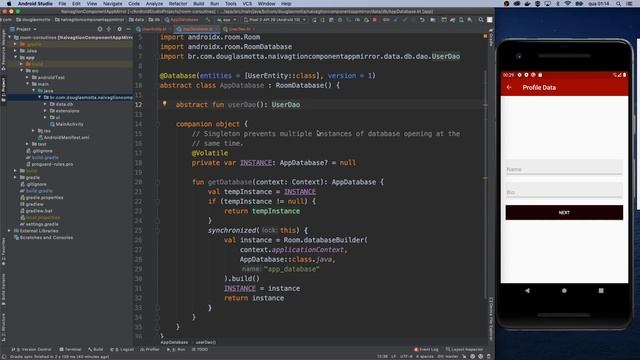Open the Version Control tool window
Viewport: 640px width, 360px height.
tap(31, 349)
